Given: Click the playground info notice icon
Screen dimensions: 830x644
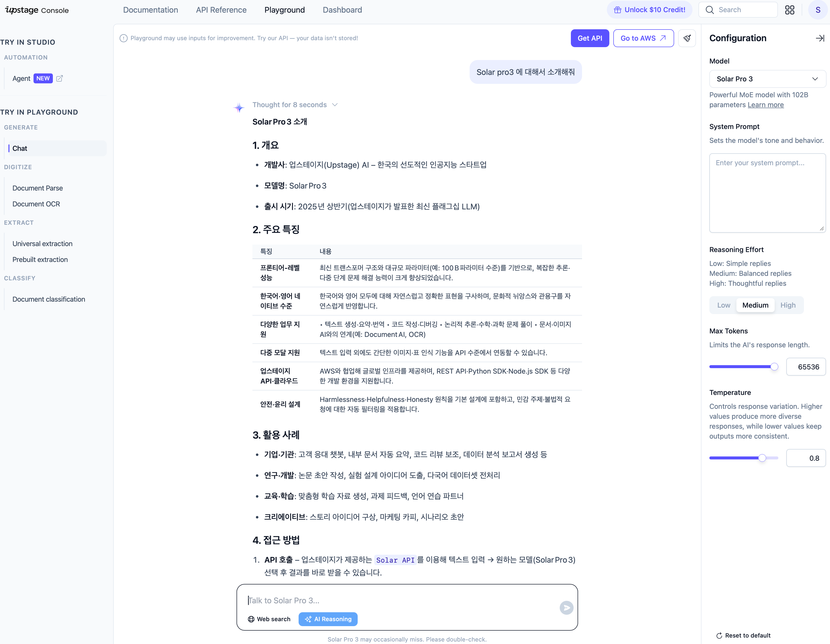Looking at the screenshot, I should coord(124,38).
